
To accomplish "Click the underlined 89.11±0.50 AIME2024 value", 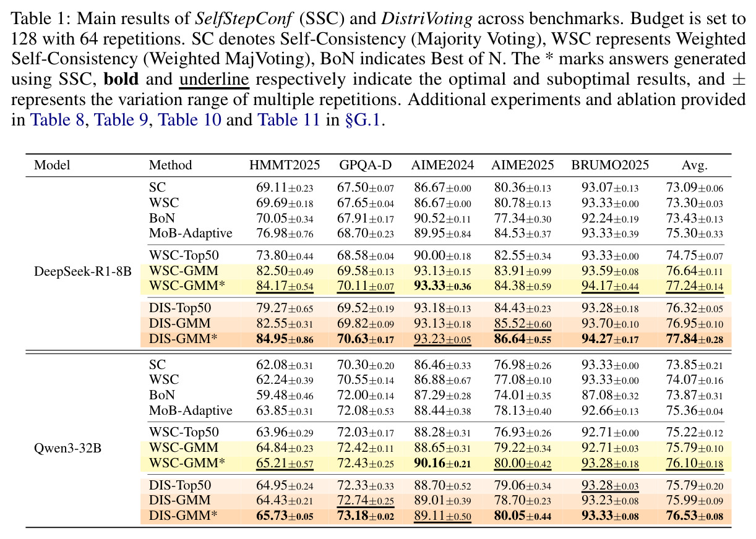I will (442, 516).
